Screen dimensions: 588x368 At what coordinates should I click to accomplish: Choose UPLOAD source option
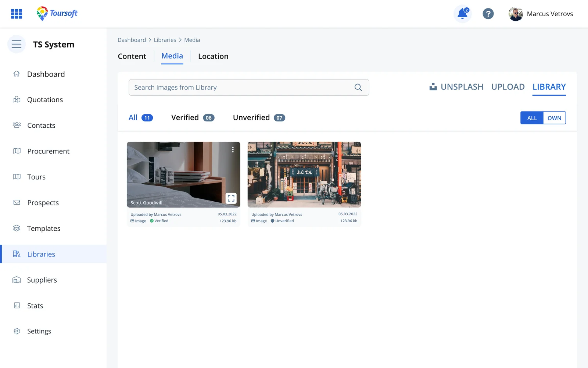point(508,87)
